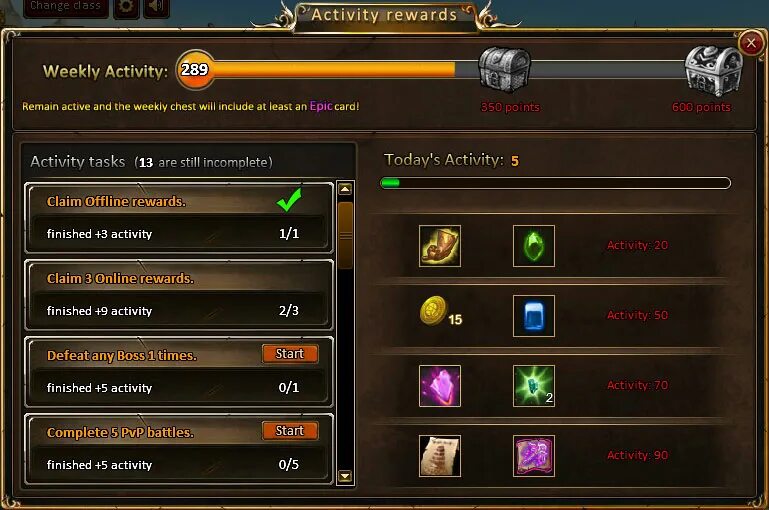Click the task list scroll up arrow
The image size is (769, 510).
(345, 189)
